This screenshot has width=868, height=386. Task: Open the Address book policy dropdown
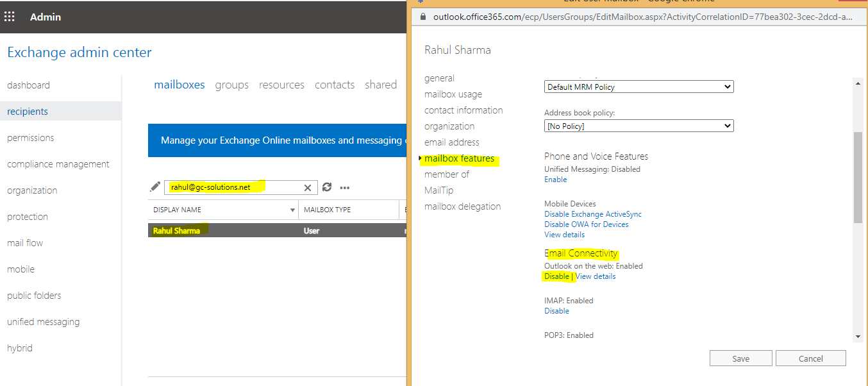638,126
